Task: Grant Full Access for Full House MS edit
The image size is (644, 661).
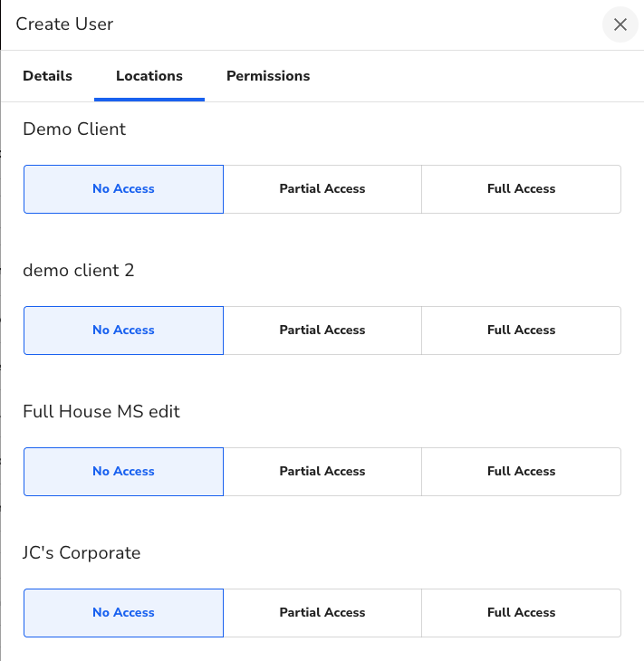Action: (x=521, y=472)
